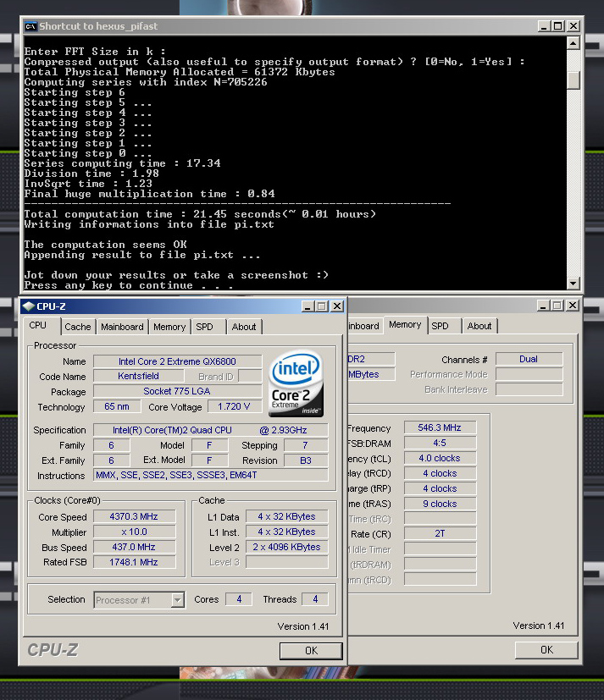Click the FSB:DRAM value '4:5'
This screenshot has height=700, width=604.
click(440, 443)
